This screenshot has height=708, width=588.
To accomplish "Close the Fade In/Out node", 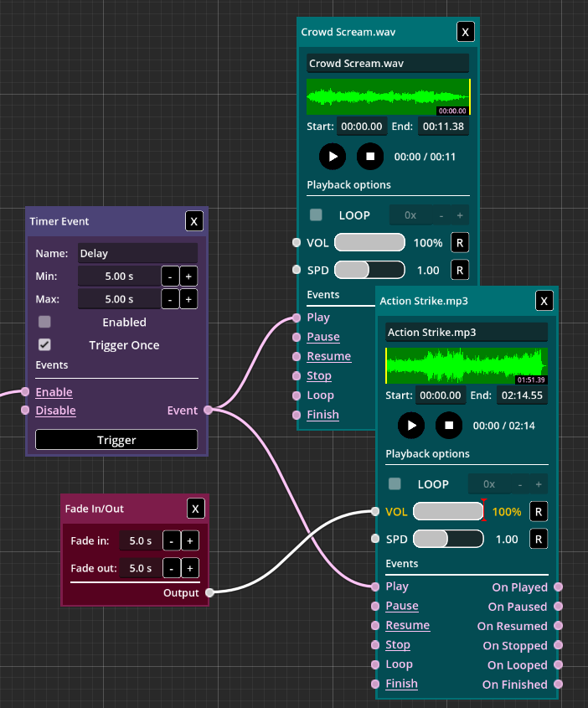I will pos(195,509).
